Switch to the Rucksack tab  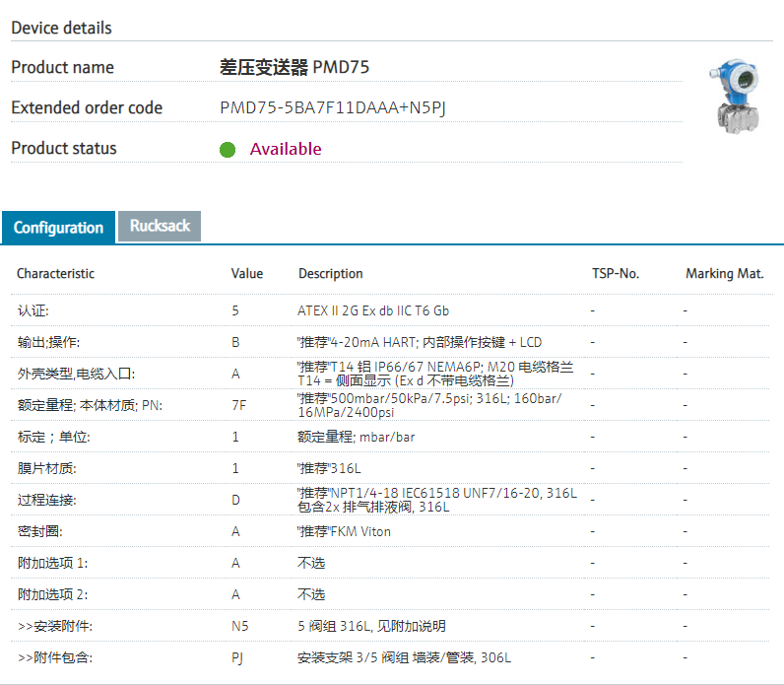pos(160,226)
